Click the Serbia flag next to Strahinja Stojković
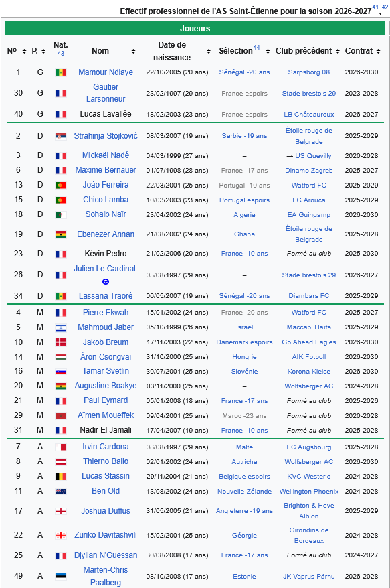This screenshot has height=588, width=390. pos(61,136)
